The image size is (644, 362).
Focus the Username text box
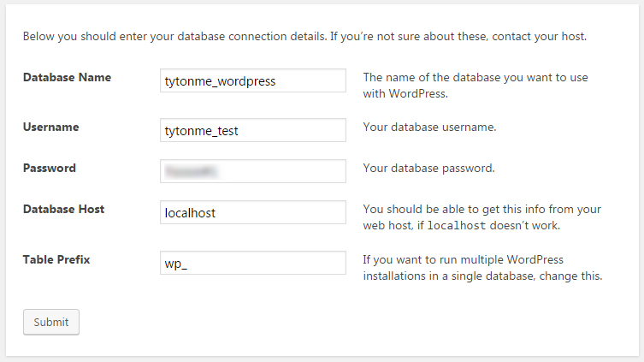(x=252, y=130)
